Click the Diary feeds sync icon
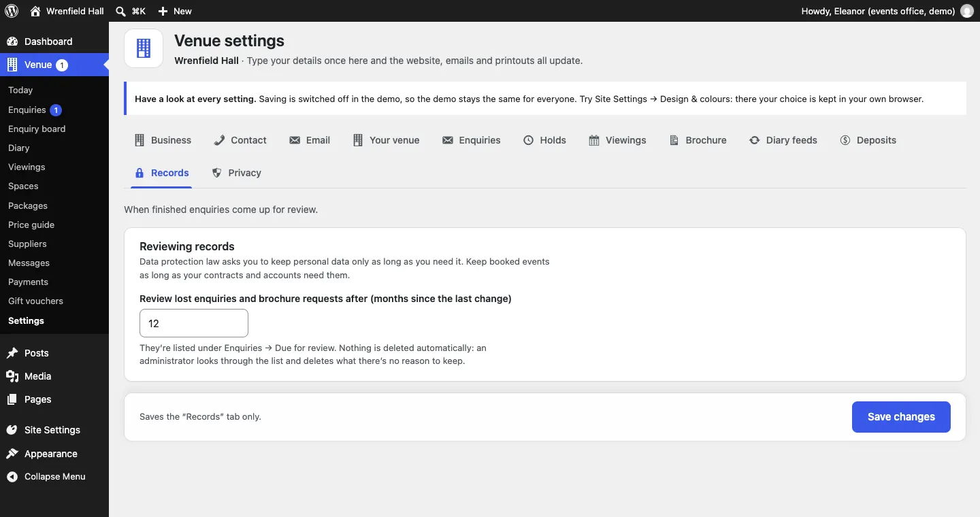 click(755, 140)
